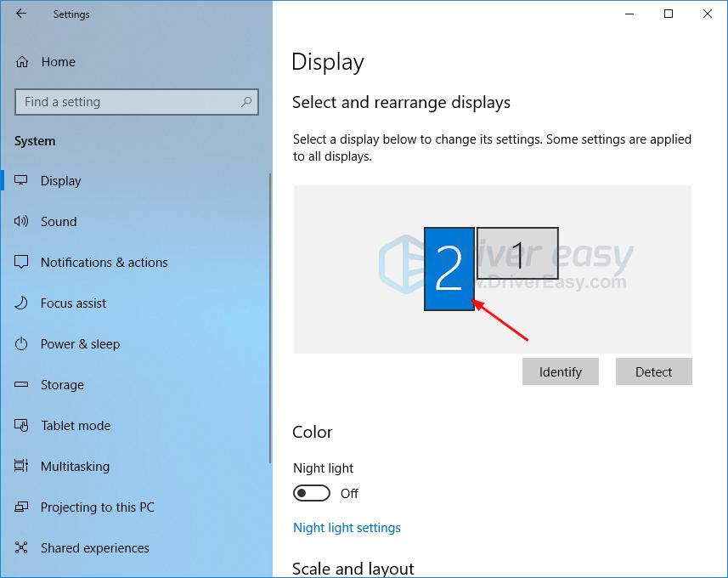
Task: Go to Home using the house icon
Action: coord(23,61)
